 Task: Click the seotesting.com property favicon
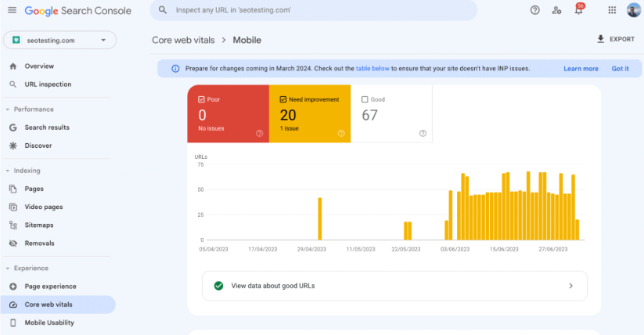coord(16,40)
